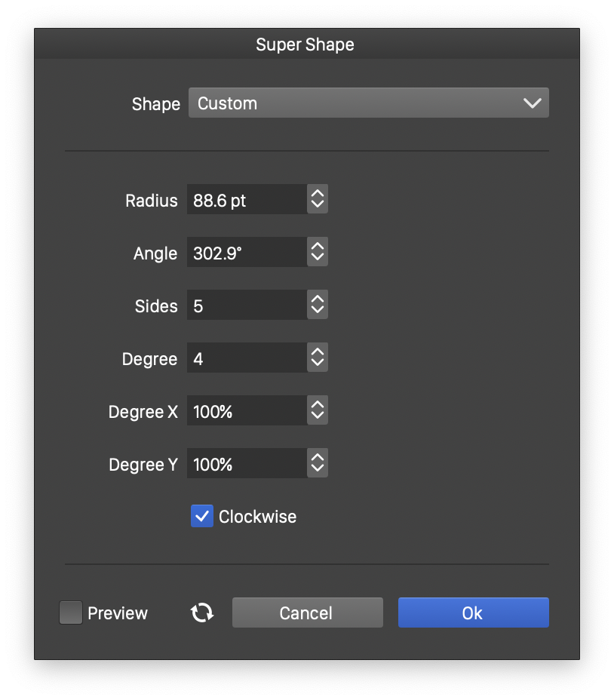
Task: Open the Shape dropdown menu
Action: coord(368,103)
